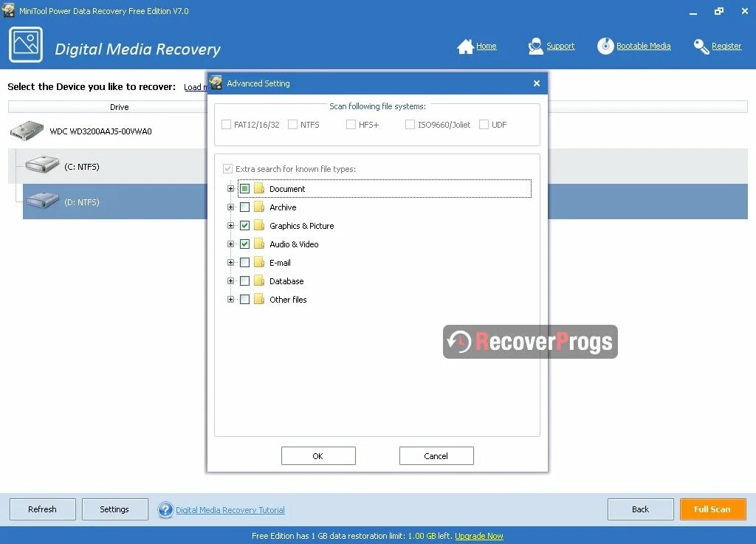Click the Graphics & Picture folder icon

click(x=259, y=226)
